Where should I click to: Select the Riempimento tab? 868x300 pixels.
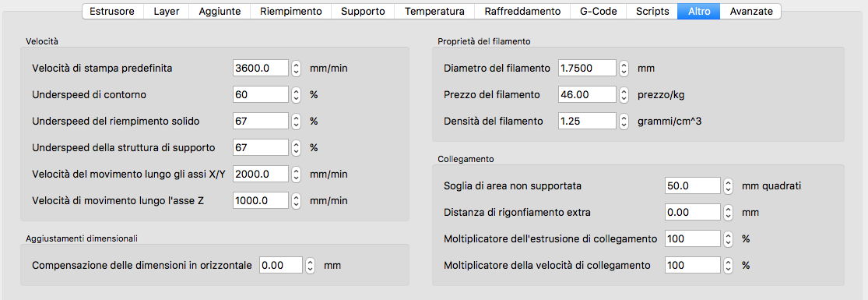coord(290,11)
